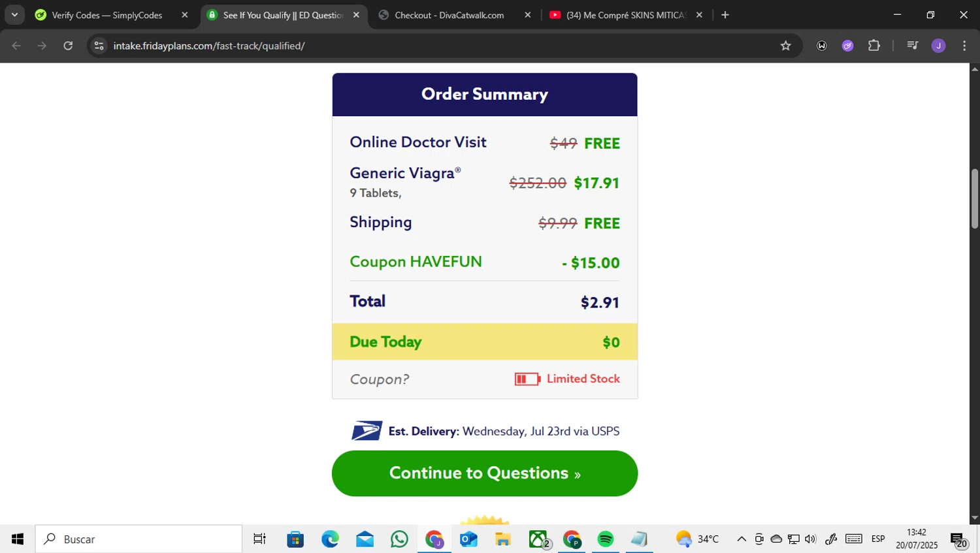Switch the ESP input language
Screen dimensions: 980x553
click(x=878, y=539)
